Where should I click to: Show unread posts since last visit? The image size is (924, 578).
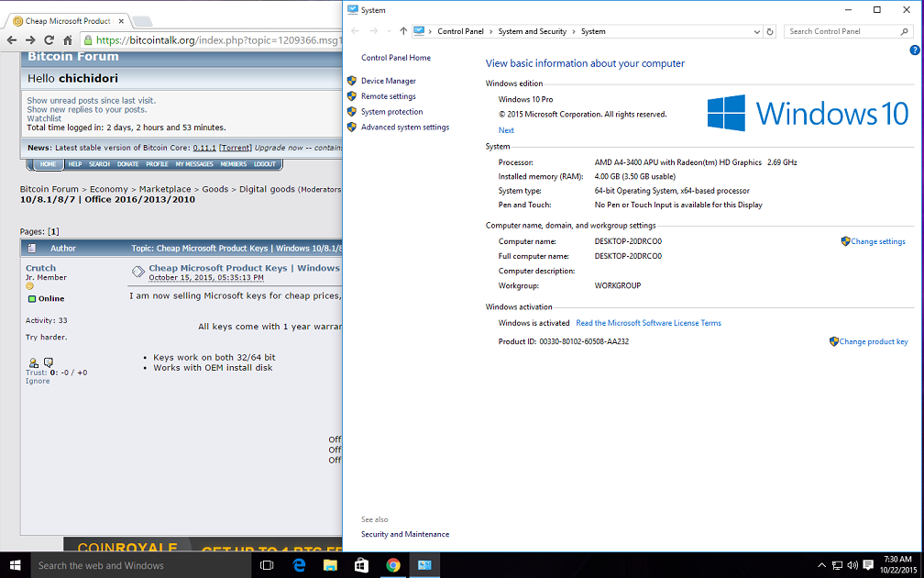(92, 101)
